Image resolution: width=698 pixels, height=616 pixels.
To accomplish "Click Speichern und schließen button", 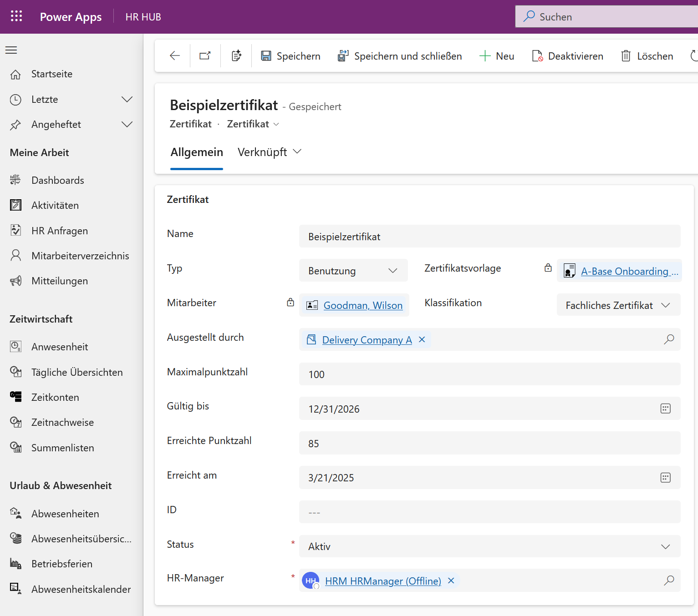I will [x=400, y=56].
